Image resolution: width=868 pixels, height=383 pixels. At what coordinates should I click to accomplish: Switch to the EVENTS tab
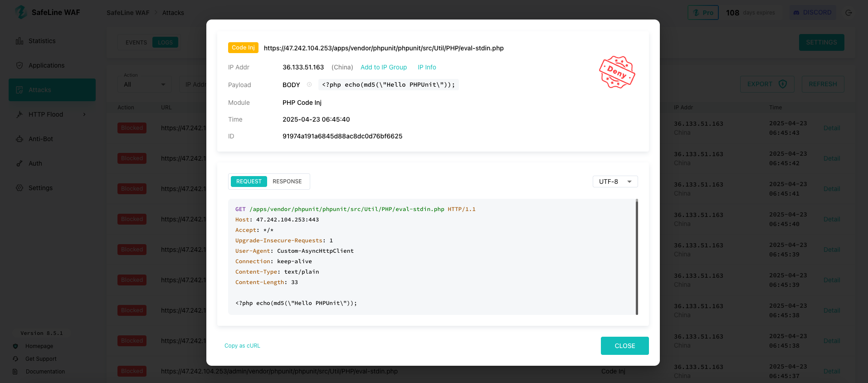[136, 42]
